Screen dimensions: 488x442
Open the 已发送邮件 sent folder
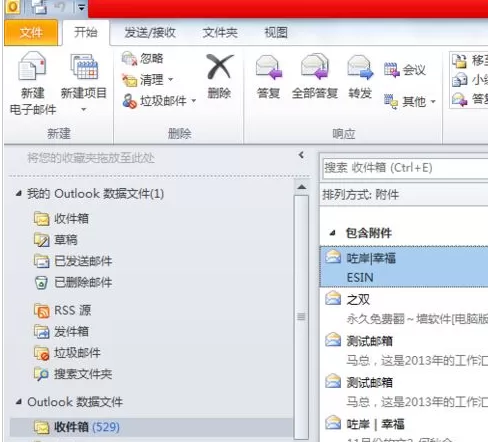[73, 261]
